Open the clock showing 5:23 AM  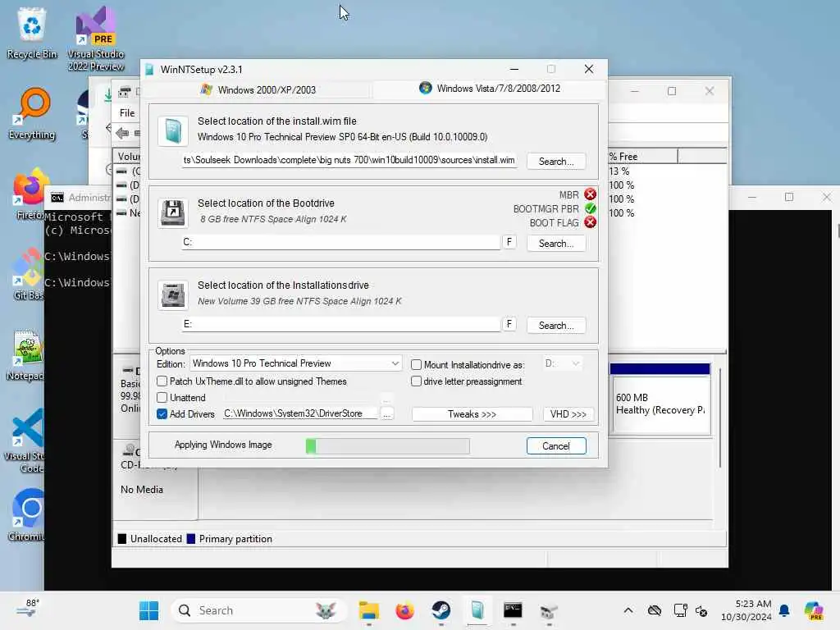tap(746, 610)
